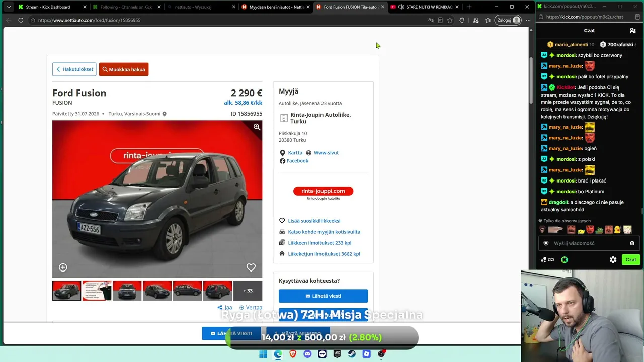Open the seller's Facebook link
The image size is (644, 362).
(x=297, y=161)
